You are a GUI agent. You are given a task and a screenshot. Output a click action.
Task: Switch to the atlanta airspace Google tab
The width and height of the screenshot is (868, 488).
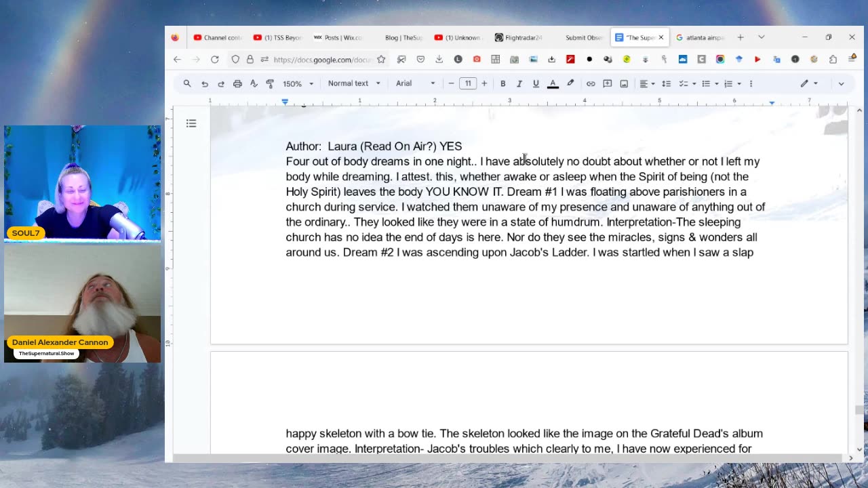701,37
